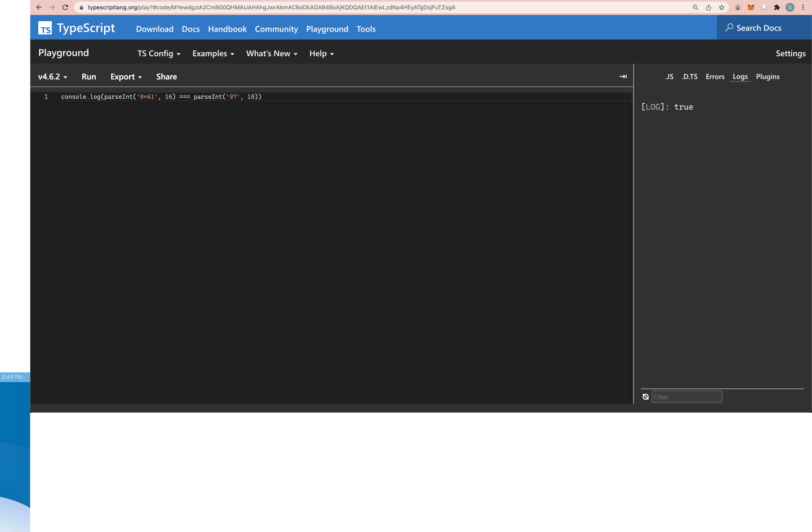812x532 pixels.
Task: Open the Community menu item
Action: 277,29
